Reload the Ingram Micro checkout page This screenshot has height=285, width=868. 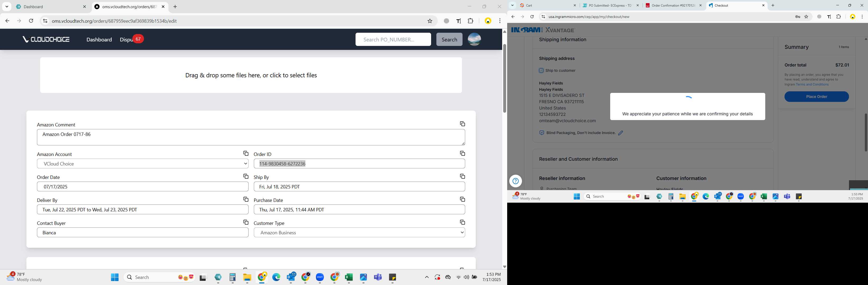532,16
